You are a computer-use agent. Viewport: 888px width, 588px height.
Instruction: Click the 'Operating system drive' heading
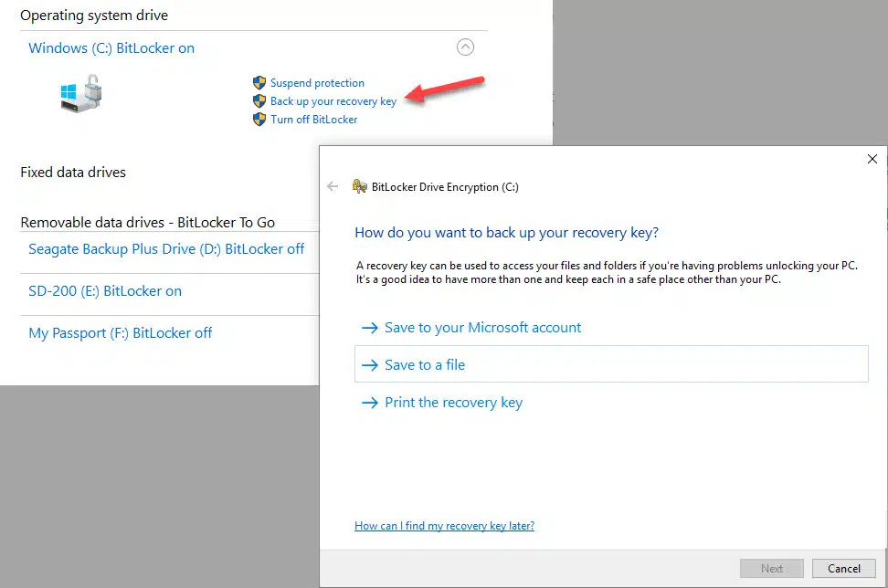[x=94, y=16]
